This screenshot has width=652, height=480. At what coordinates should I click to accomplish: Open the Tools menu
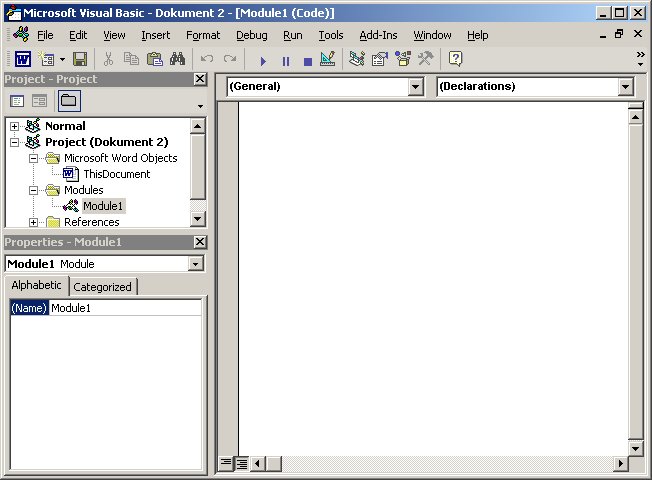tap(331, 35)
